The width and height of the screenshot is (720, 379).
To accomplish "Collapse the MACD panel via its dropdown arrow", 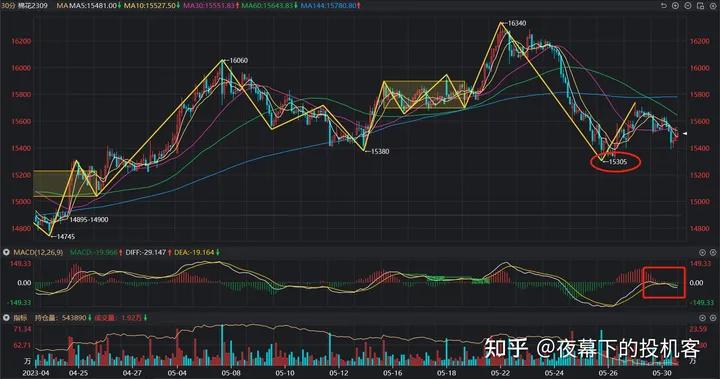I will (6, 253).
